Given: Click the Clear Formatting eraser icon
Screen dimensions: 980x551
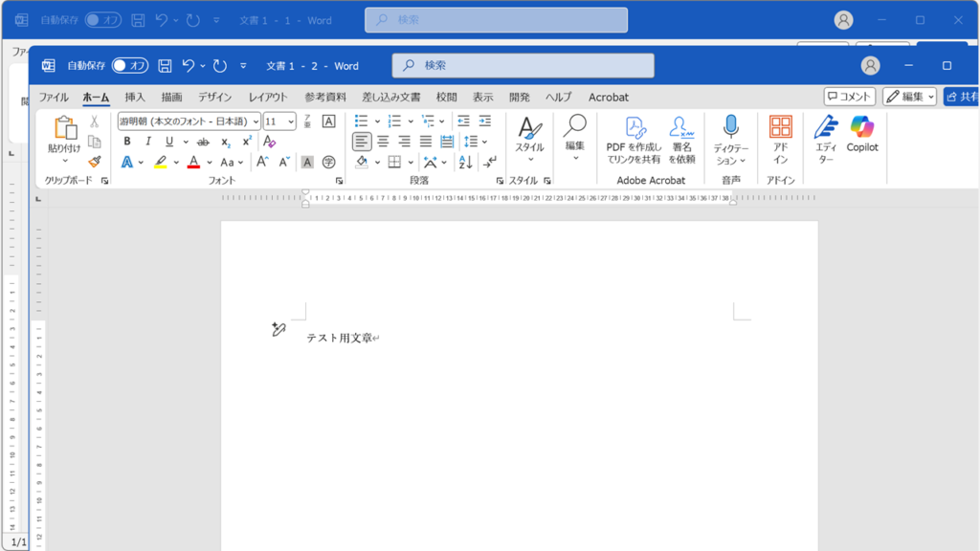Looking at the screenshot, I should coord(269,142).
